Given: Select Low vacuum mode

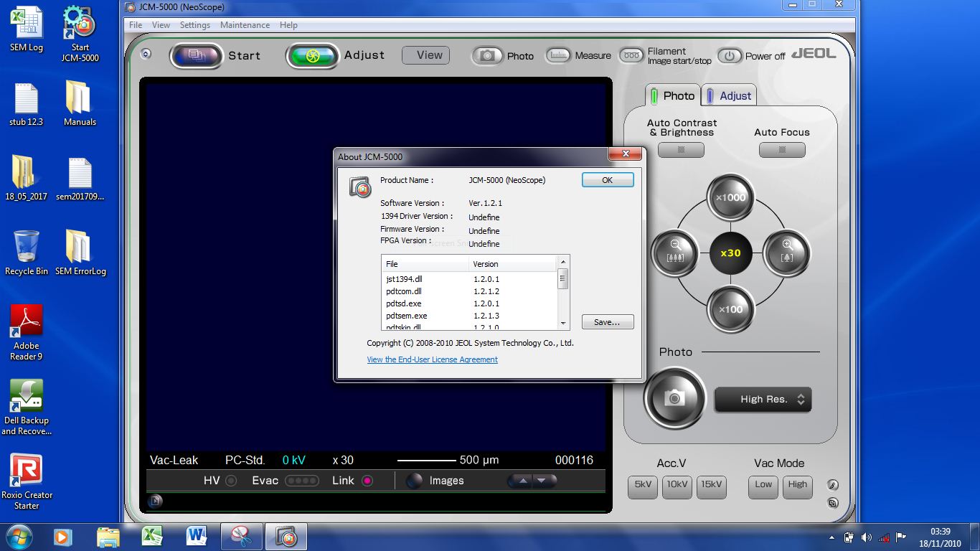Looking at the screenshot, I should point(763,486).
